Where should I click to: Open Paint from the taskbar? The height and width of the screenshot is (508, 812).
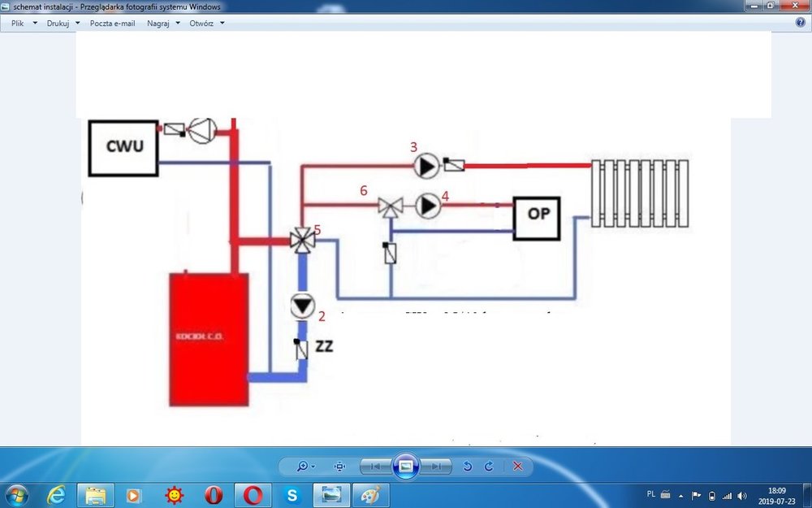pyautogui.click(x=370, y=494)
